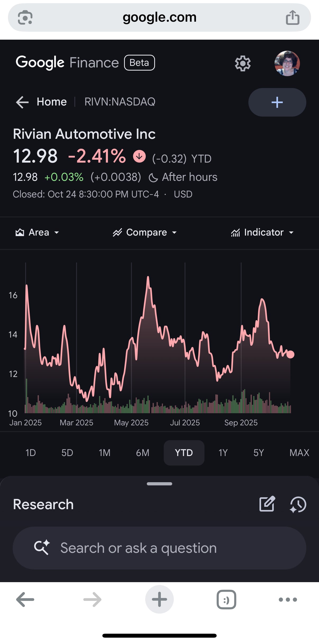
Task: Open Google Finance settings gear
Action: 243,63
